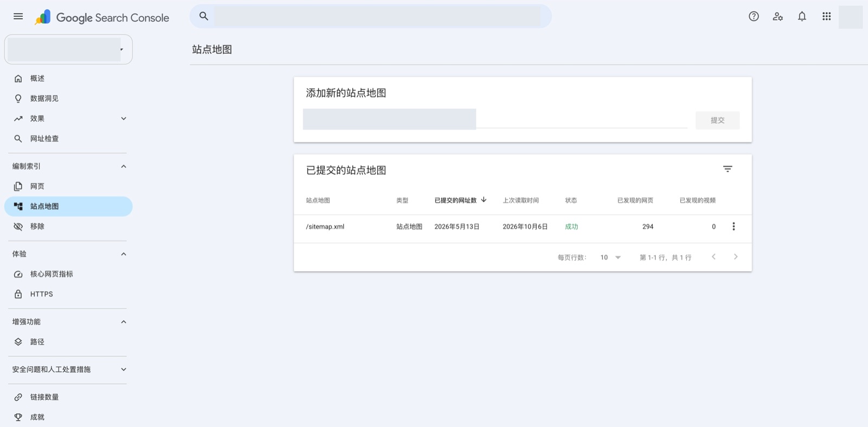The image size is (868, 427).
Task: Click the 上次读取时间 column header
Action: point(520,200)
